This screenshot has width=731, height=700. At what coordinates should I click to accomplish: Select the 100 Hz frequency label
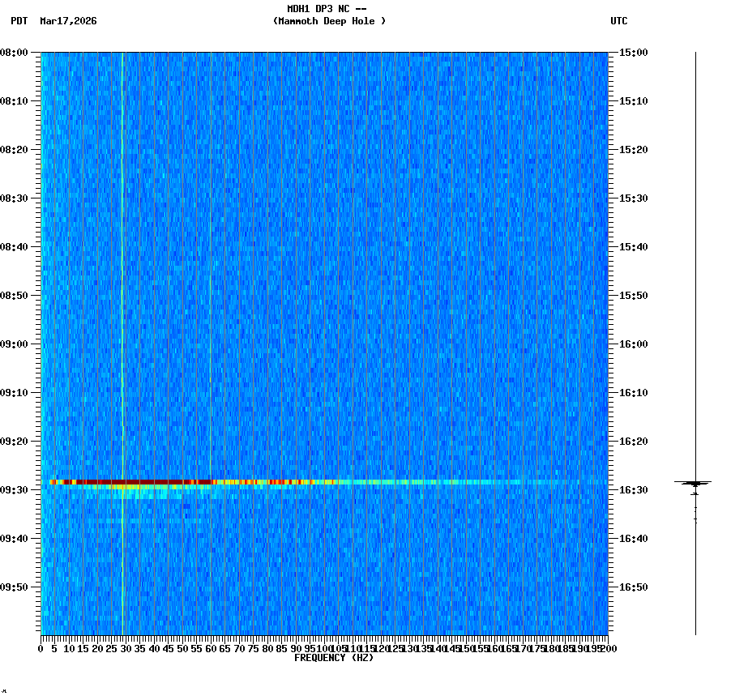(324, 648)
